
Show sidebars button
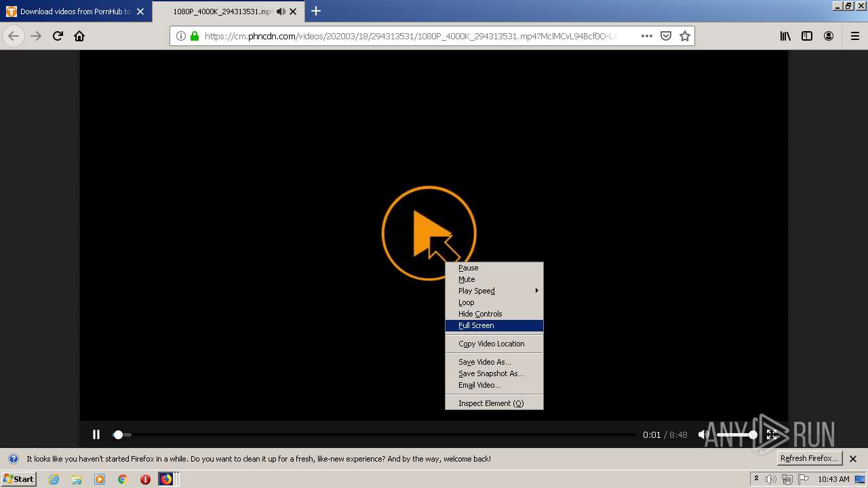click(x=807, y=36)
